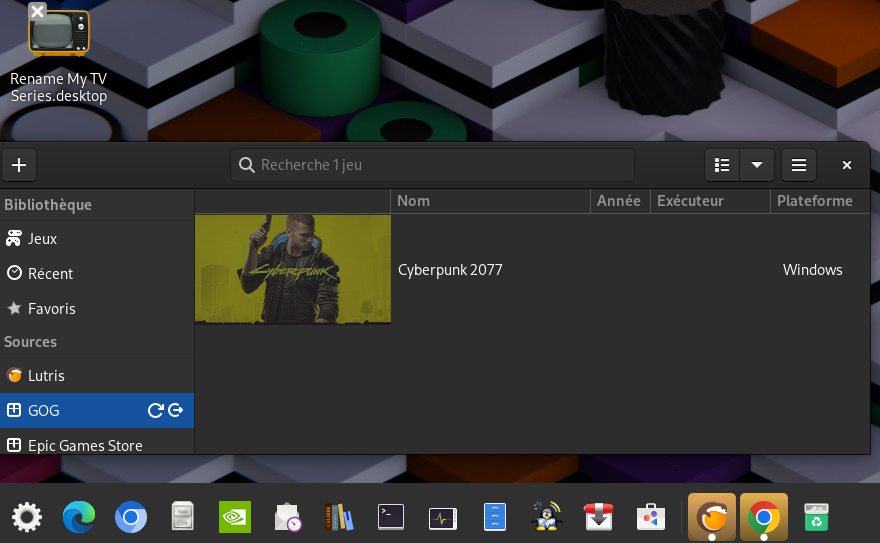Viewport: 880px width, 543px height.
Task: Launch Calibre books app from the dock
Action: 339,517
